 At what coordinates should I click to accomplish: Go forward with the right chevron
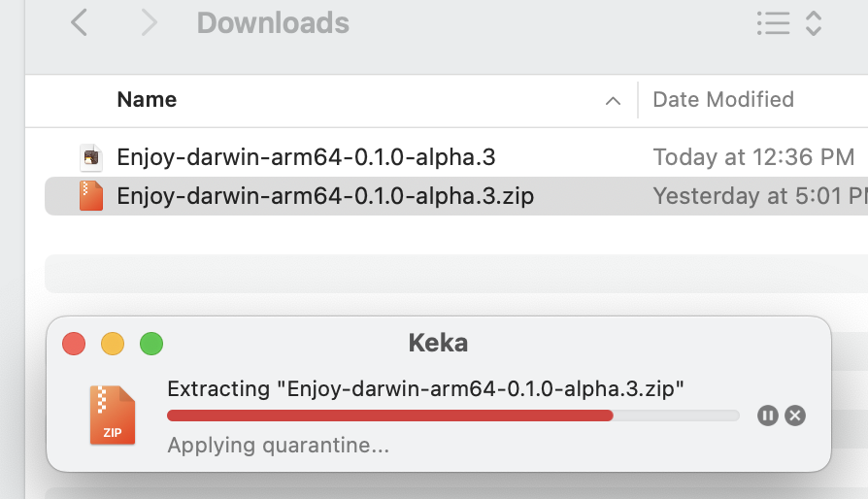tap(149, 22)
